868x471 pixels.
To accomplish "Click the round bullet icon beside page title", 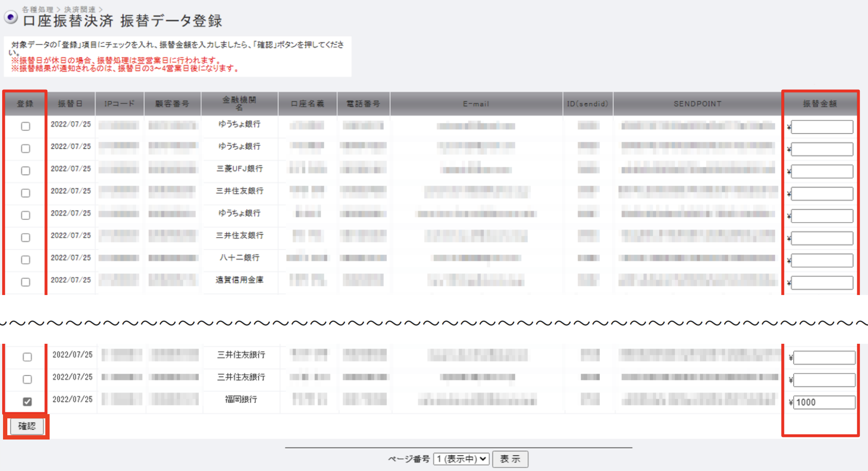I will click(x=11, y=17).
